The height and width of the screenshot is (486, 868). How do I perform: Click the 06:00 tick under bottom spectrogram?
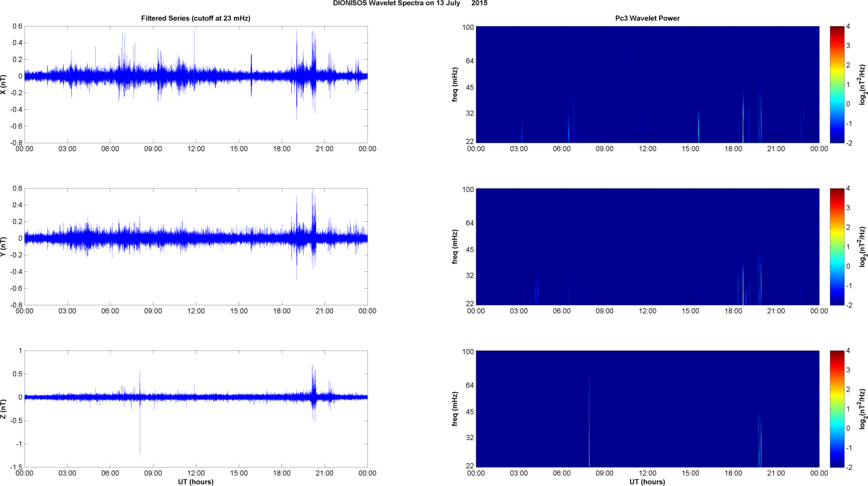coord(562,473)
